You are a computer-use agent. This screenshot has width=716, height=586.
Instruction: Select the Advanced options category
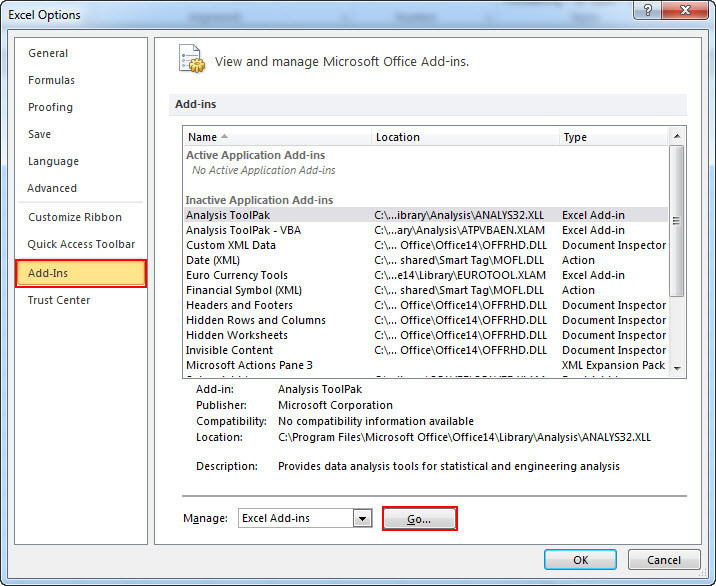pos(52,188)
